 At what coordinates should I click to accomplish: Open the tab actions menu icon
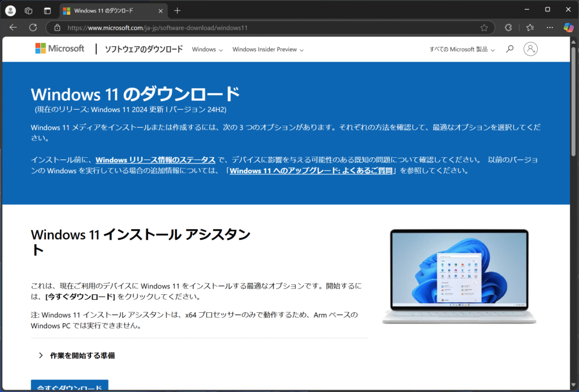pos(47,11)
